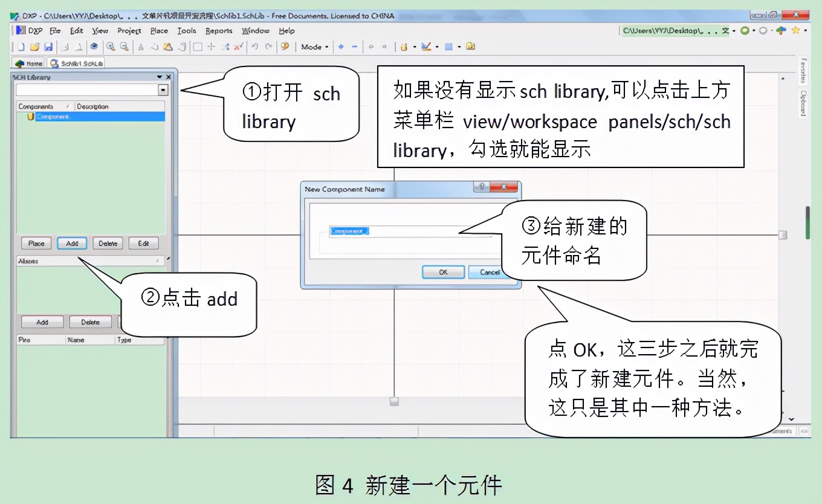Click the Place button in SCH Library panel
This screenshot has height=504, width=822.
(36, 243)
